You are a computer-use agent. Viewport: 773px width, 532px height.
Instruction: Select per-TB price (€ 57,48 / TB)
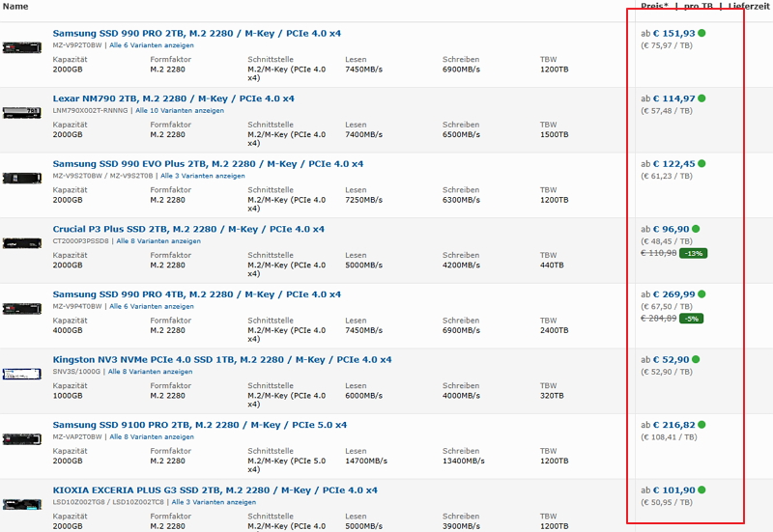667,111
